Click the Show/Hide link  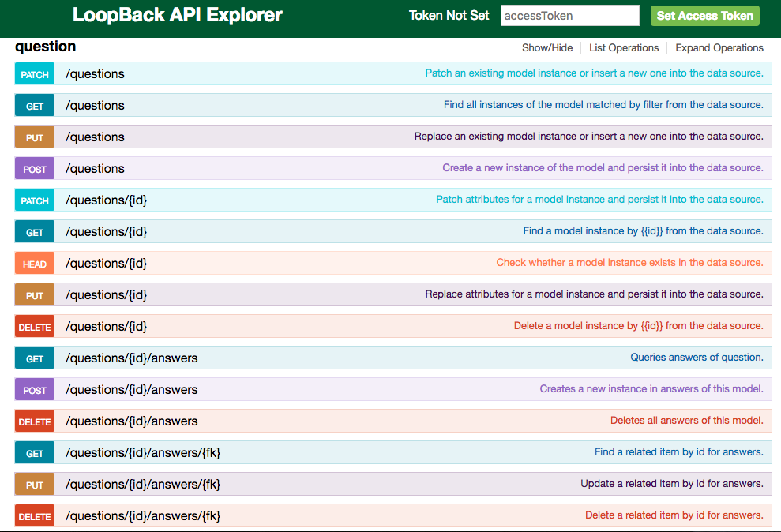click(x=547, y=48)
